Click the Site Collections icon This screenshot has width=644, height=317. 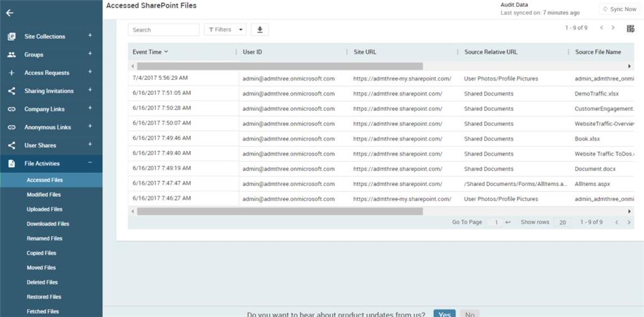click(11, 36)
